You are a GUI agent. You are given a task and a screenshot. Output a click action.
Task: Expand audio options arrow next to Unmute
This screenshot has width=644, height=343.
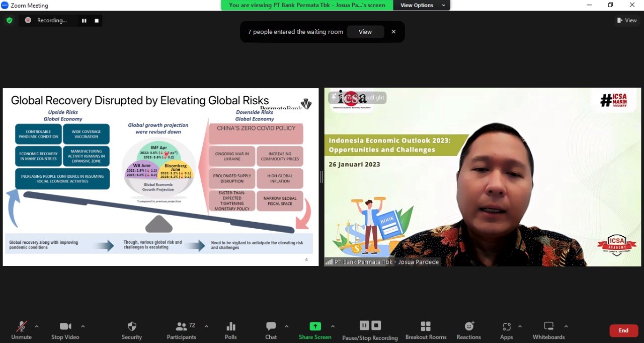point(37,326)
